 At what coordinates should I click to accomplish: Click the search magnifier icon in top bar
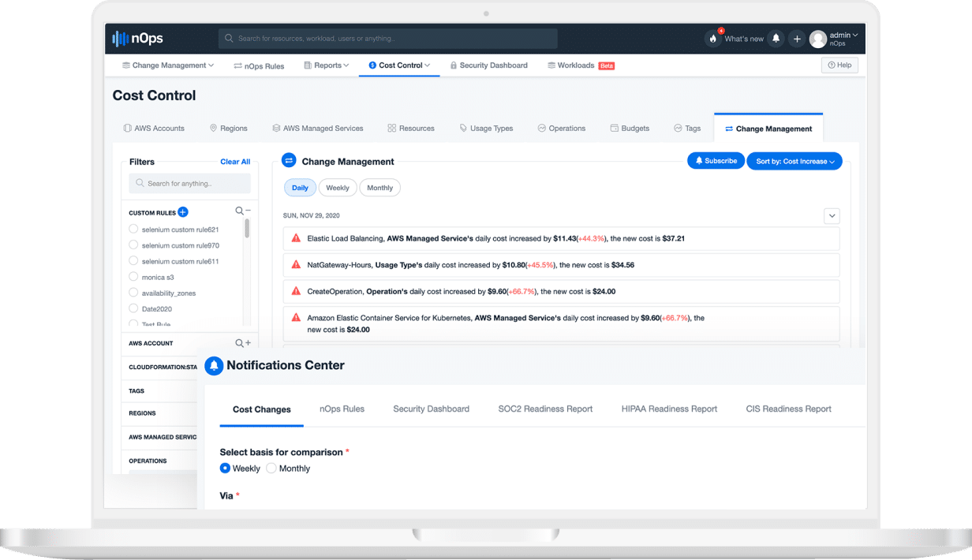pos(229,38)
